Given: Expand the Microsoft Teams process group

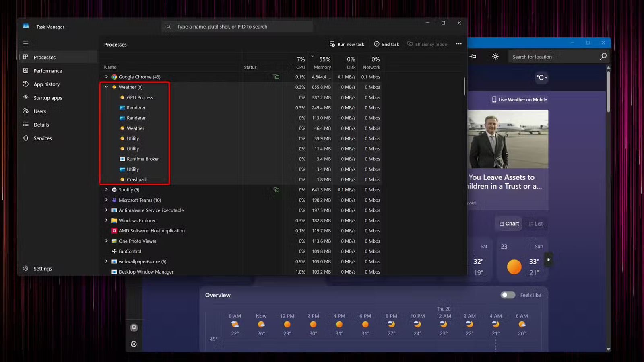Looking at the screenshot, I should 106,200.
